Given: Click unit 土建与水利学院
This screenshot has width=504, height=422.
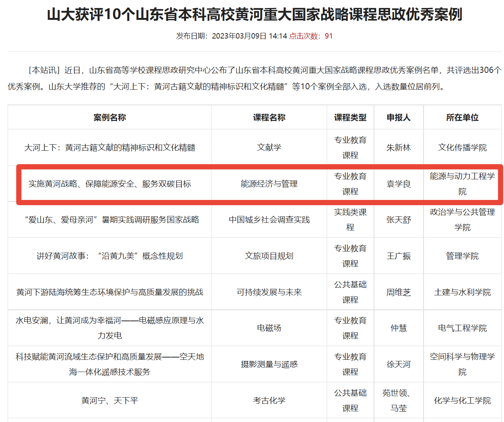Looking at the screenshot, I should click(462, 292).
